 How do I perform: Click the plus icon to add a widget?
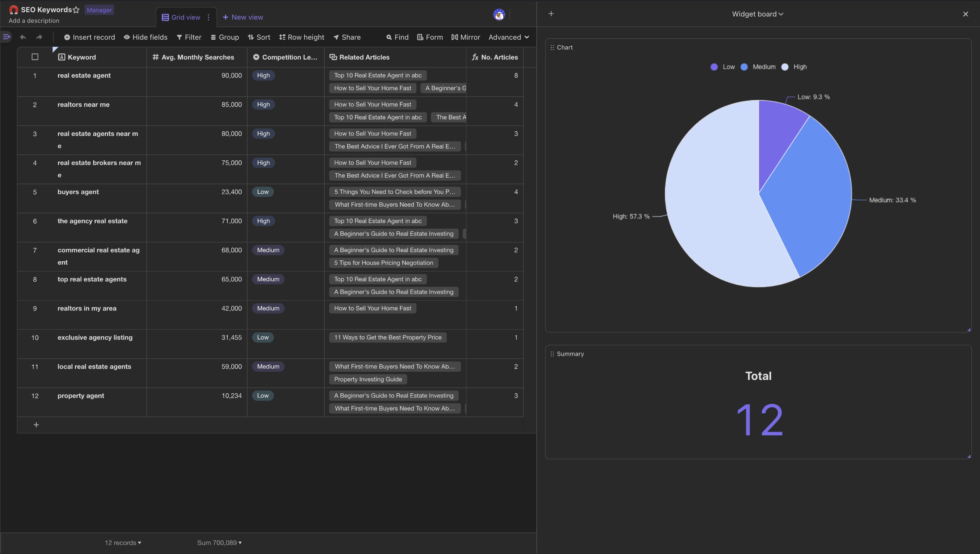[551, 14]
